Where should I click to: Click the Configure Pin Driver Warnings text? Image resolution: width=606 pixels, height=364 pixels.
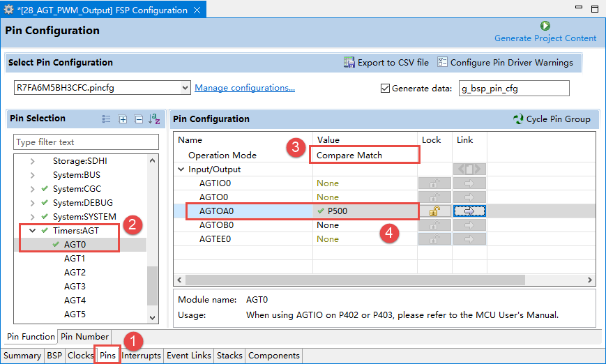click(x=512, y=62)
